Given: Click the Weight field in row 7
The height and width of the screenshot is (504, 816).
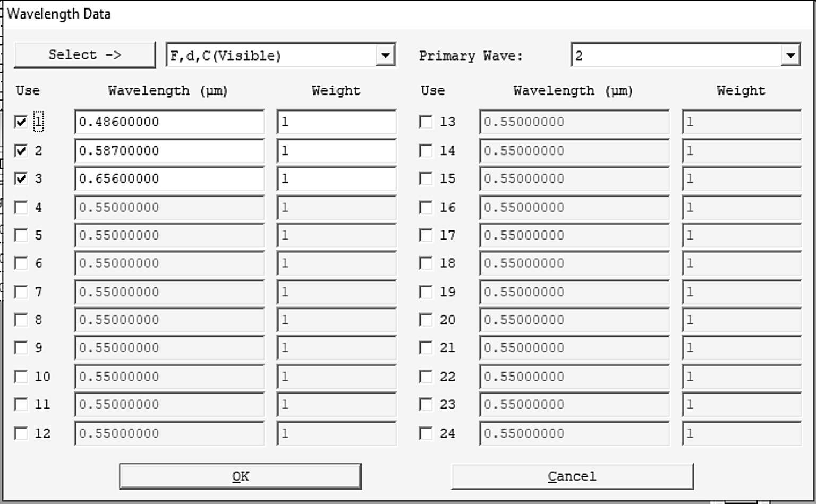Looking at the screenshot, I should [x=337, y=292].
